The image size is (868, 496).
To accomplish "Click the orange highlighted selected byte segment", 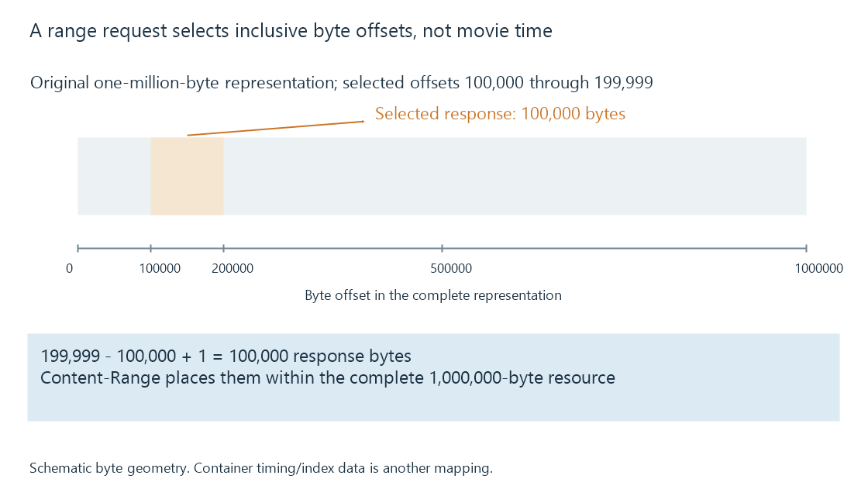I will (187, 176).
